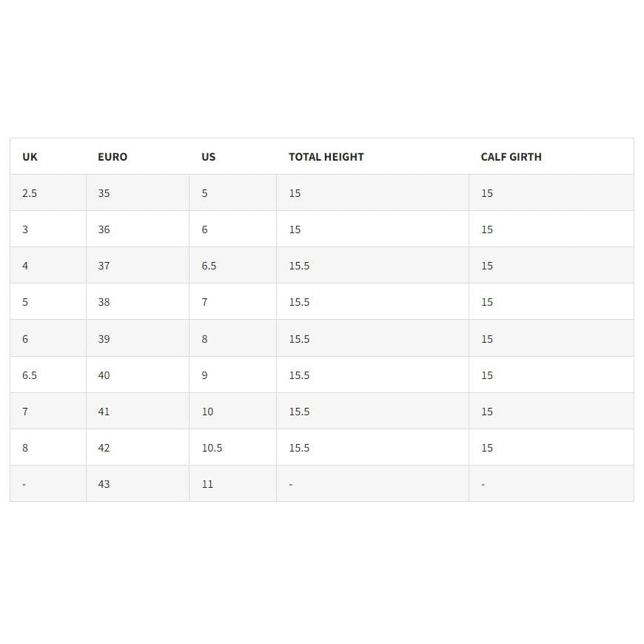Select the EURO 41 cell
Image resolution: width=644 pixels, height=644 pixels.
pos(104,412)
